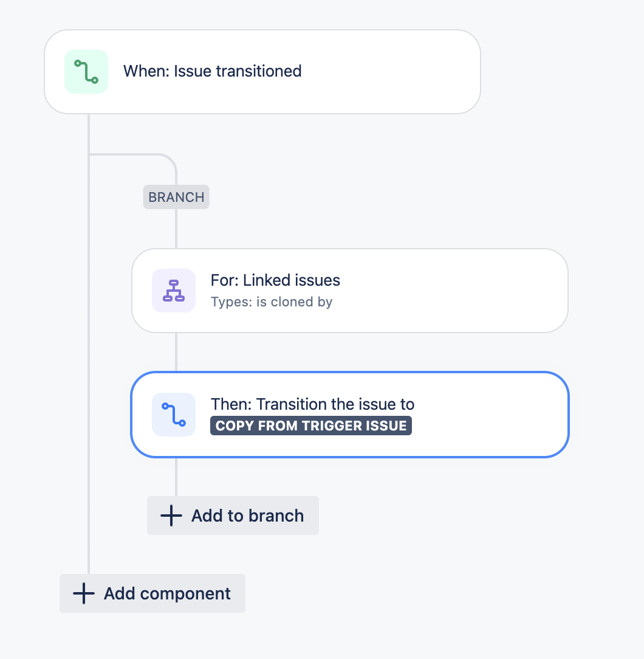Select the Then: Transition the issue to action
The width and height of the screenshot is (644, 659).
click(349, 414)
